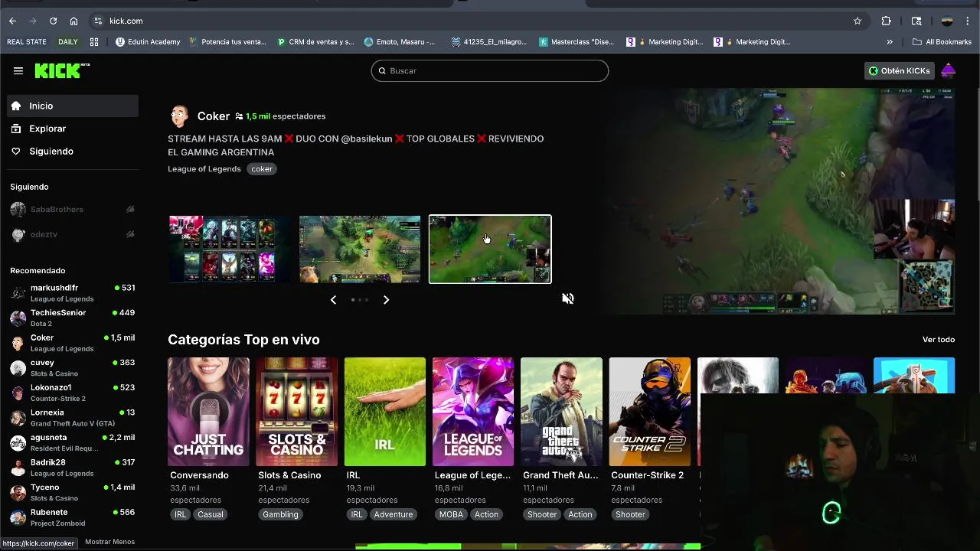
Task: Open SabaBrothers followed channel
Action: 73,209
